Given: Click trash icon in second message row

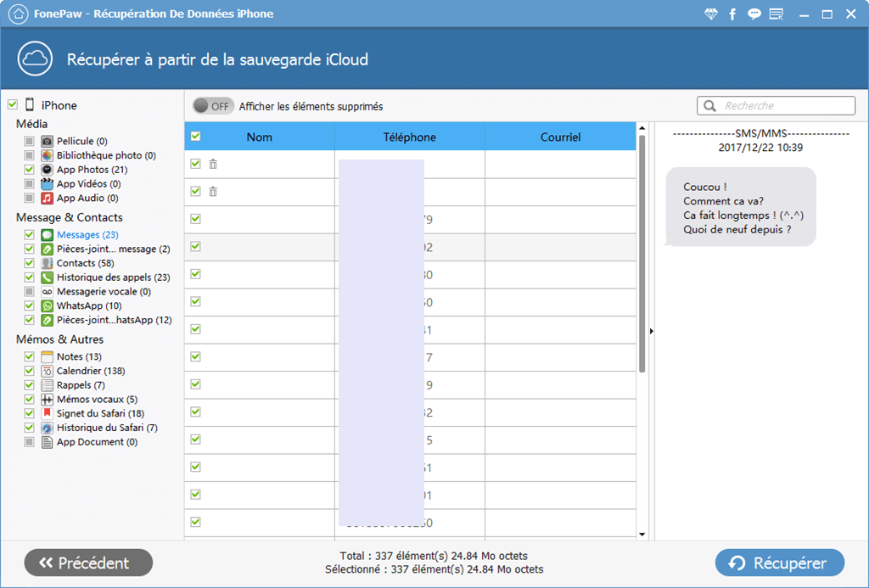Looking at the screenshot, I should pos(213,191).
